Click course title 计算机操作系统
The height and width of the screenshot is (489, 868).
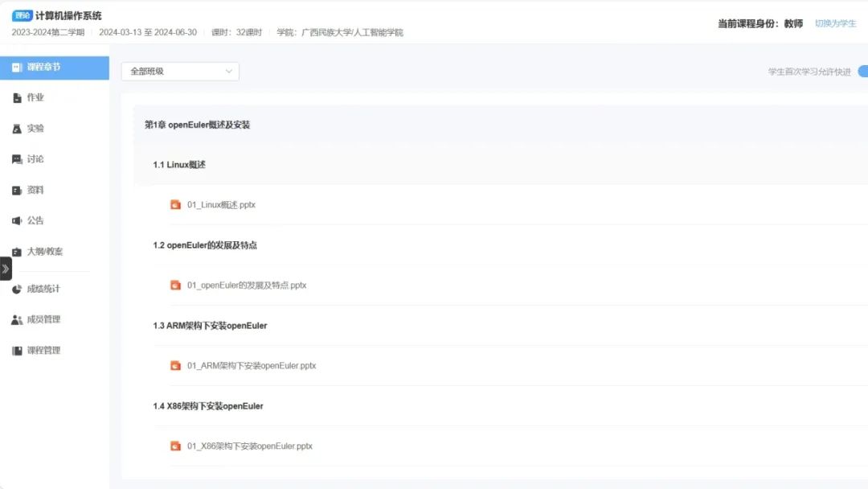[68, 15]
